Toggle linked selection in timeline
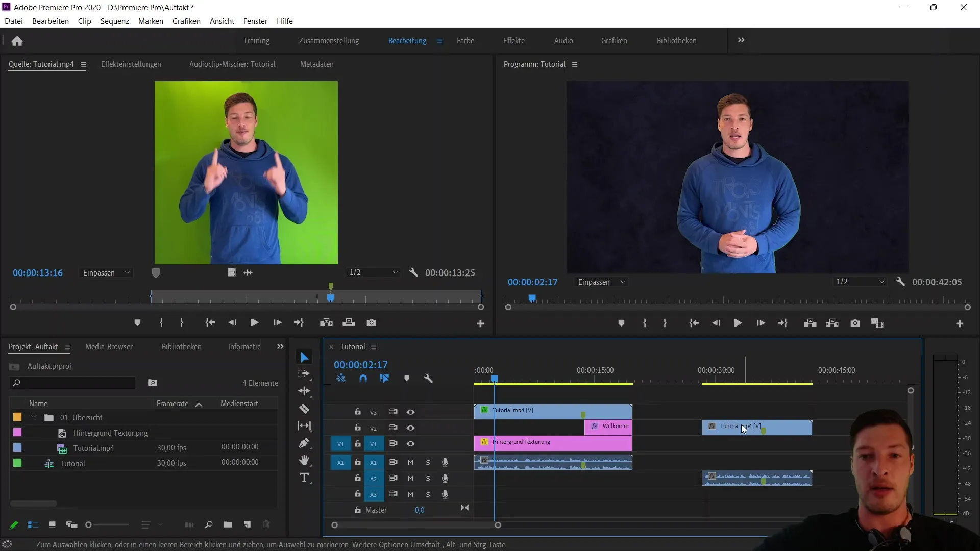This screenshot has height=551, width=980. [x=384, y=379]
